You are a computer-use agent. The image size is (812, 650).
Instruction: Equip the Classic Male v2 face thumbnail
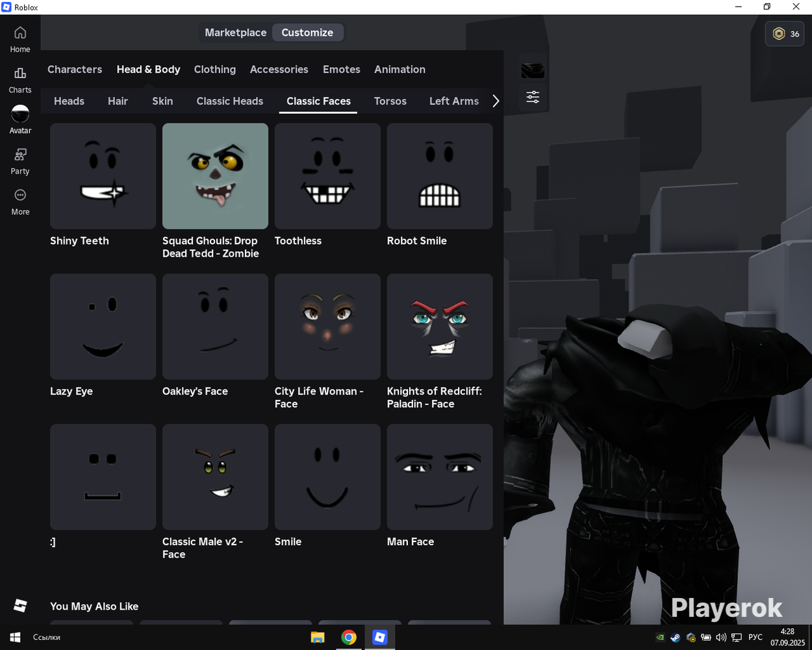pyautogui.click(x=215, y=477)
